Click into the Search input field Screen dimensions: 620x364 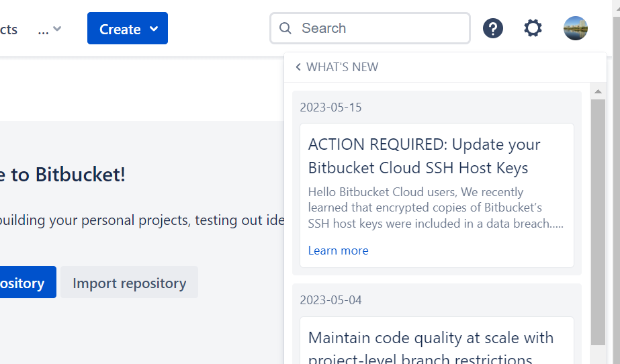(x=370, y=28)
